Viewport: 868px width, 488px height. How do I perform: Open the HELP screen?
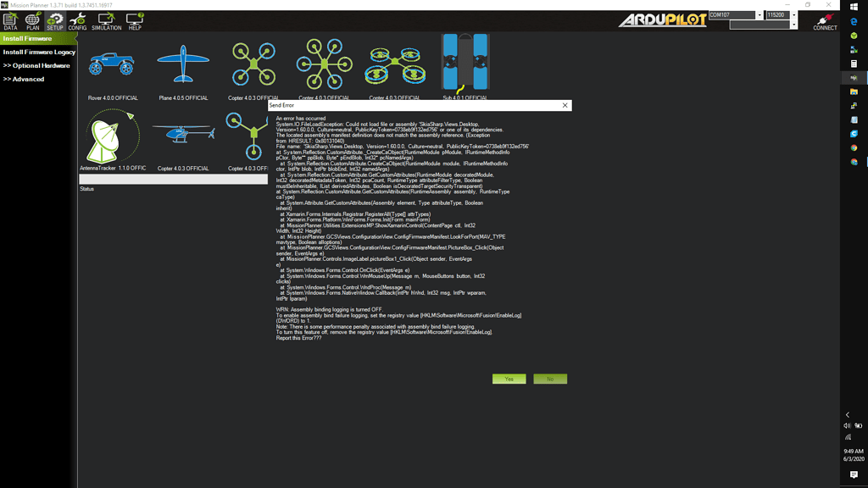coord(134,20)
